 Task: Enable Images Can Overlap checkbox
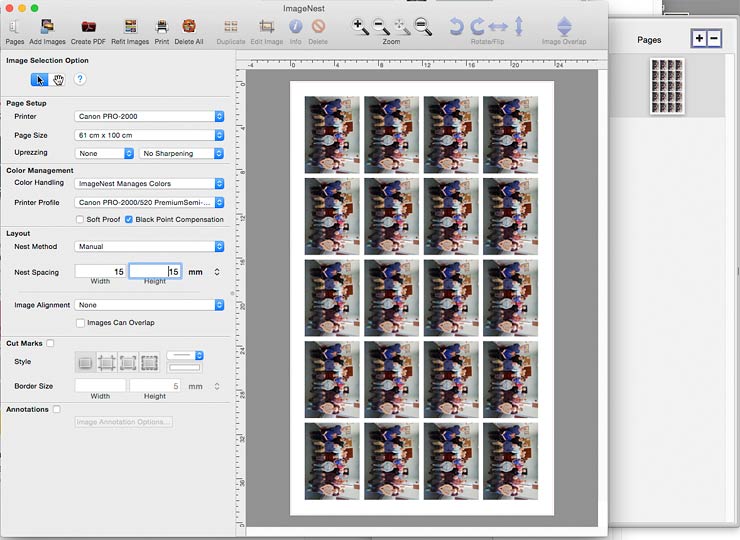pos(80,323)
